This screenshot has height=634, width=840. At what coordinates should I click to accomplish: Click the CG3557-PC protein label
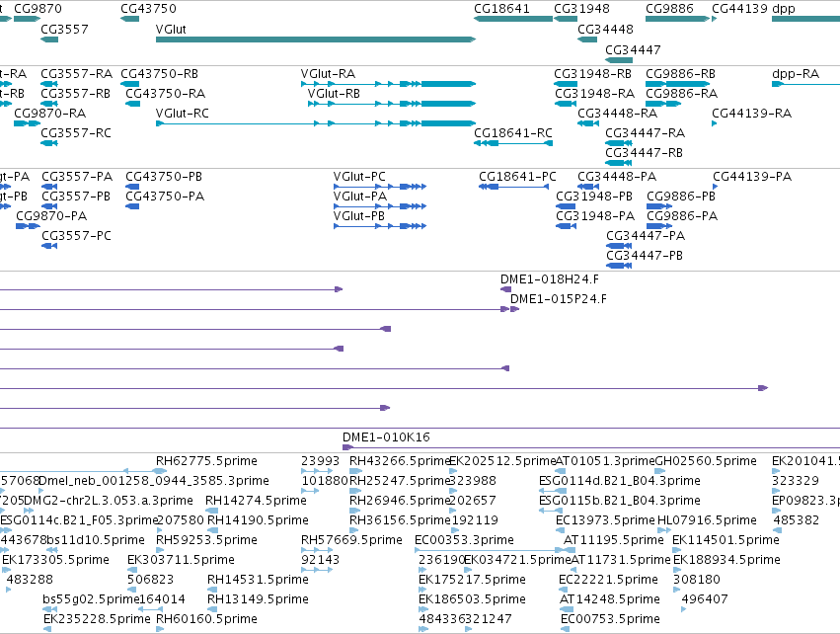[x=77, y=236]
